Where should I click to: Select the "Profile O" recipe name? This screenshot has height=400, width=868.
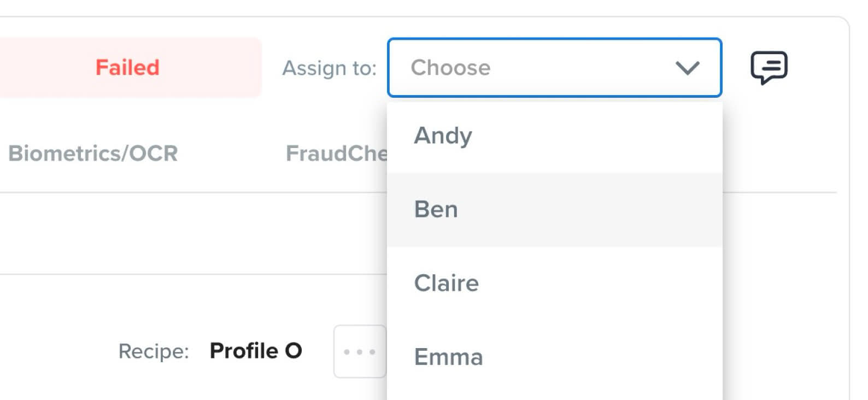tap(256, 351)
